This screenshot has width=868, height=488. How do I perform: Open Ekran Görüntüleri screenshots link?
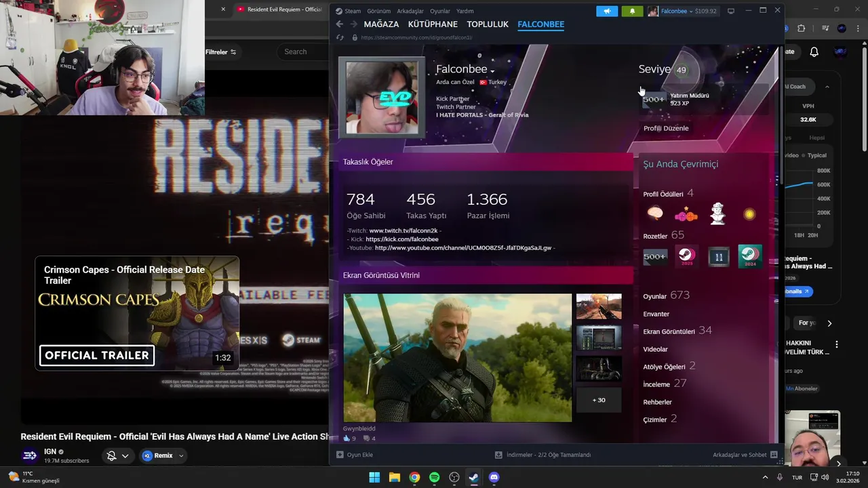(x=677, y=331)
